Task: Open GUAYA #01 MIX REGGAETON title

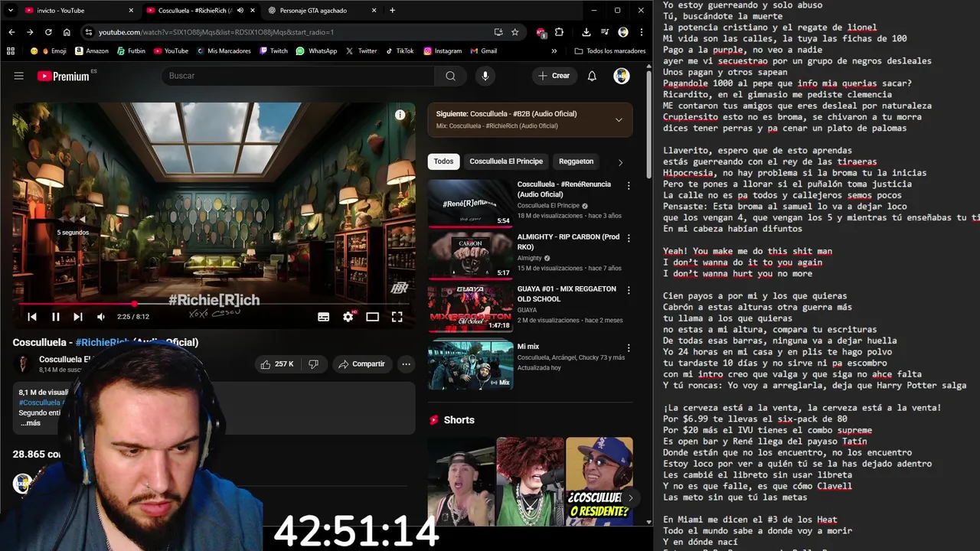Action: click(567, 294)
